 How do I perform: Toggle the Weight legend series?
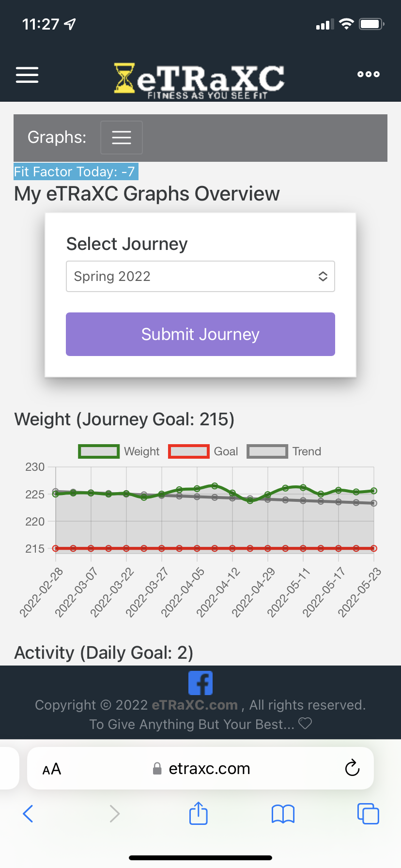[x=119, y=451]
